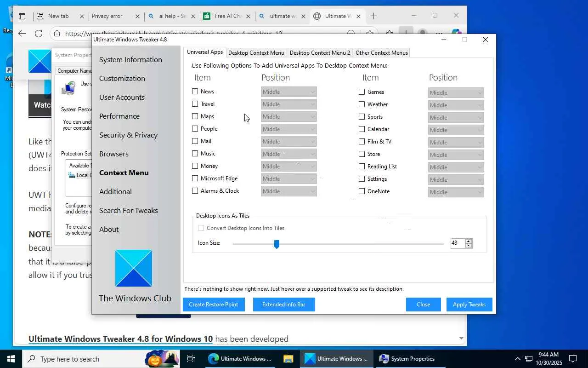Open the News position dropdown

tap(288, 92)
